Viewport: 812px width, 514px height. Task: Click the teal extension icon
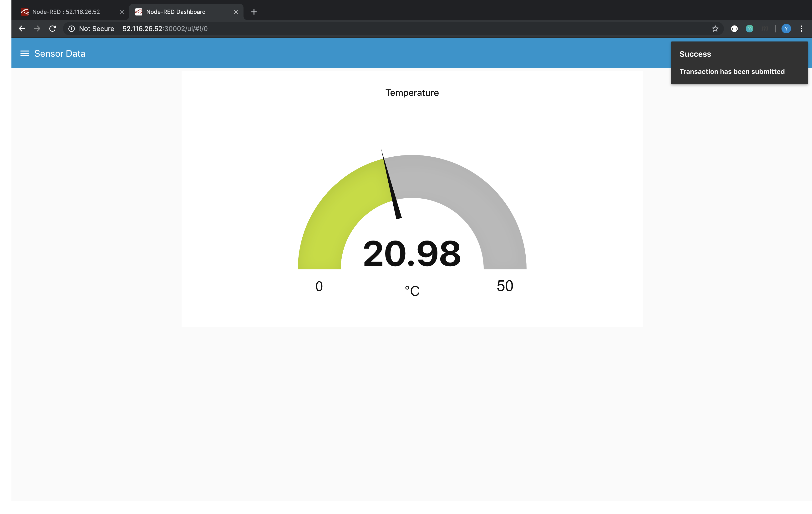(749, 29)
